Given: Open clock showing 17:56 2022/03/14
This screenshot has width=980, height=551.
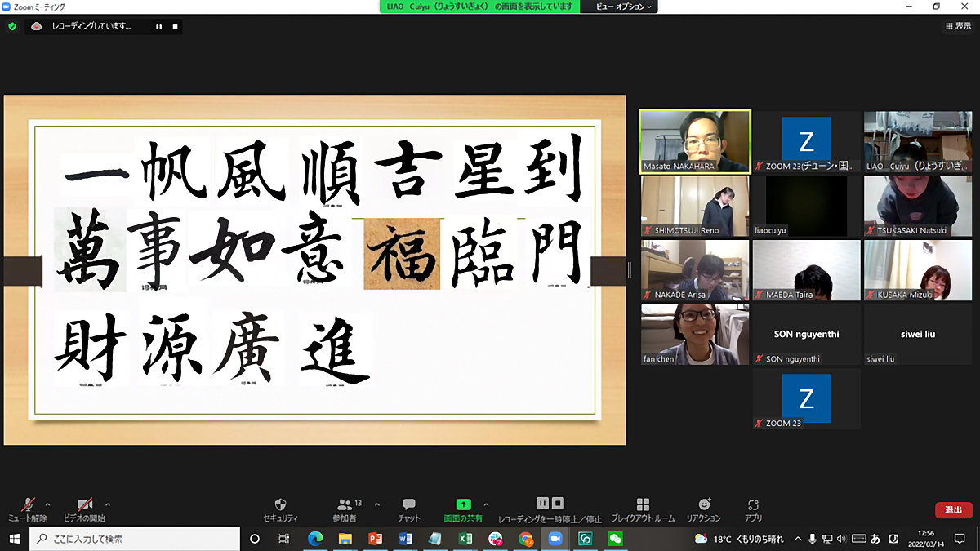Looking at the screenshot, I should [x=925, y=539].
